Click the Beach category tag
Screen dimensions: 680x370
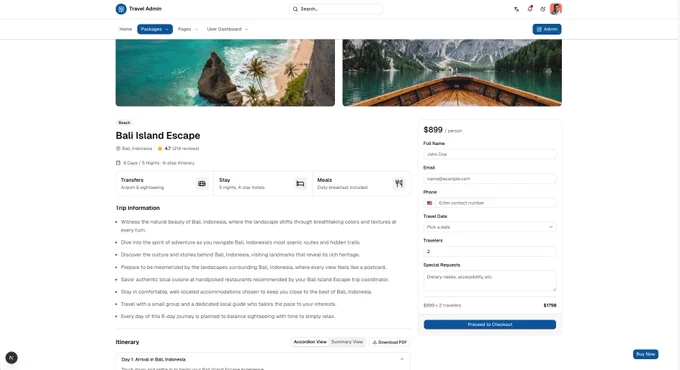point(124,123)
